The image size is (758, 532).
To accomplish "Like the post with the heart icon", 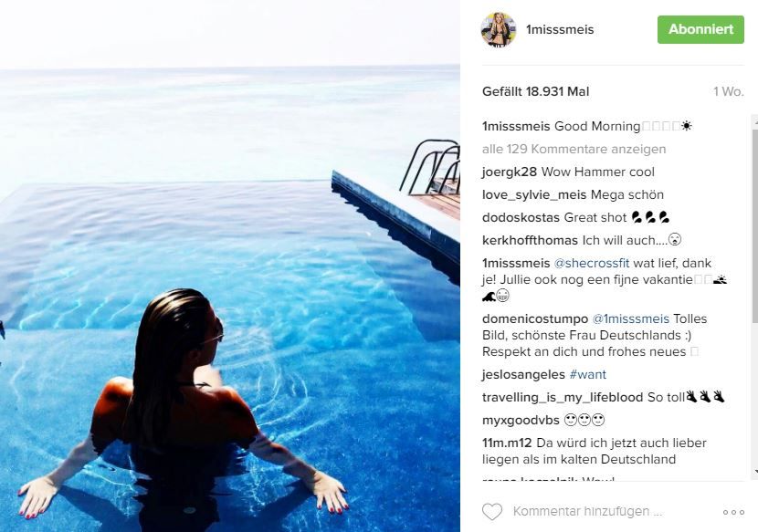I will [x=492, y=512].
